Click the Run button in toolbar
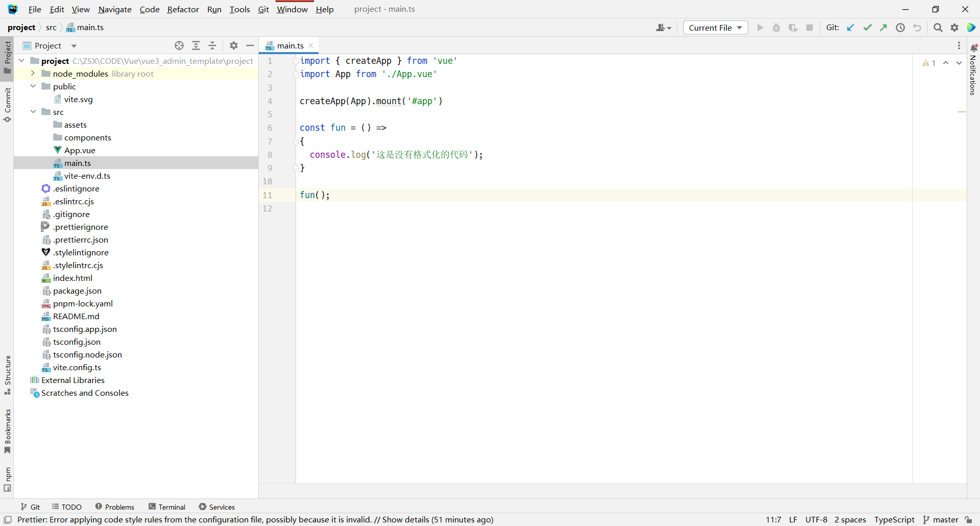 pos(761,28)
